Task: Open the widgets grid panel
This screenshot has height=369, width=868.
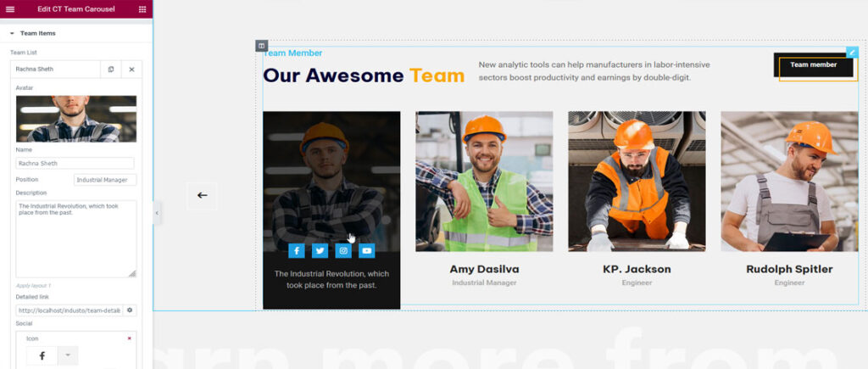Action: coord(142,8)
